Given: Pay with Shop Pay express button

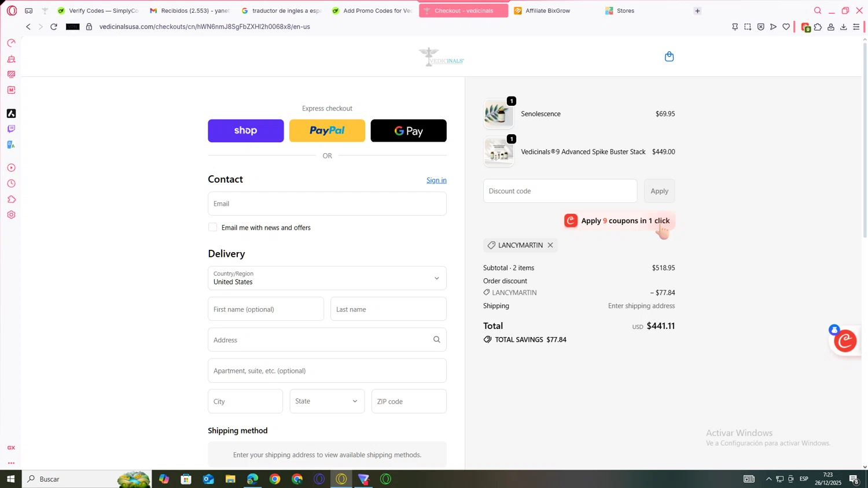Looking at the screenshot, I should (x=246, y=131).
